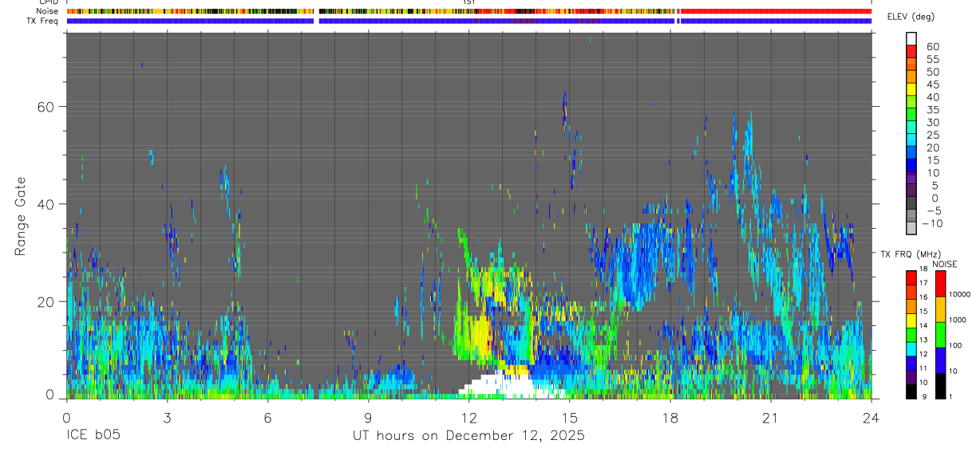
Task: Click hour 3 on the UT time axis
Action: (x=167, y=417)
